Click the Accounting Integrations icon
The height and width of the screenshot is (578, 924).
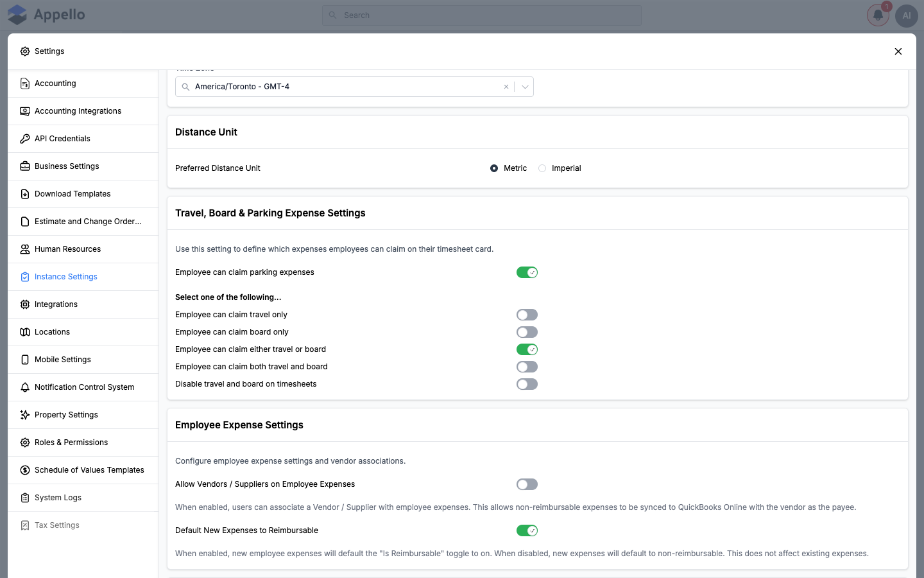click(25, 111)
